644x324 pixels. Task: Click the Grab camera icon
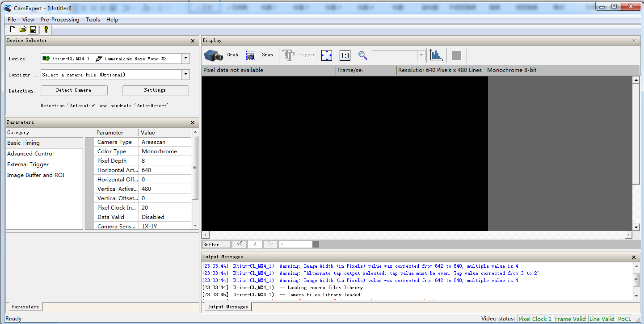coord(214,55)
